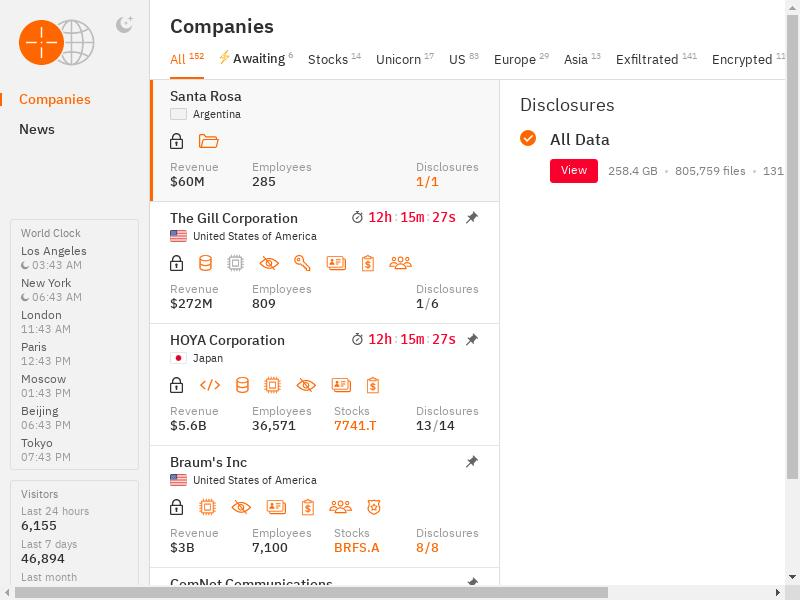Click the open folder icon on Santa Rosa
Viewport: 800px width, 600px height.
tap(208, 141)
